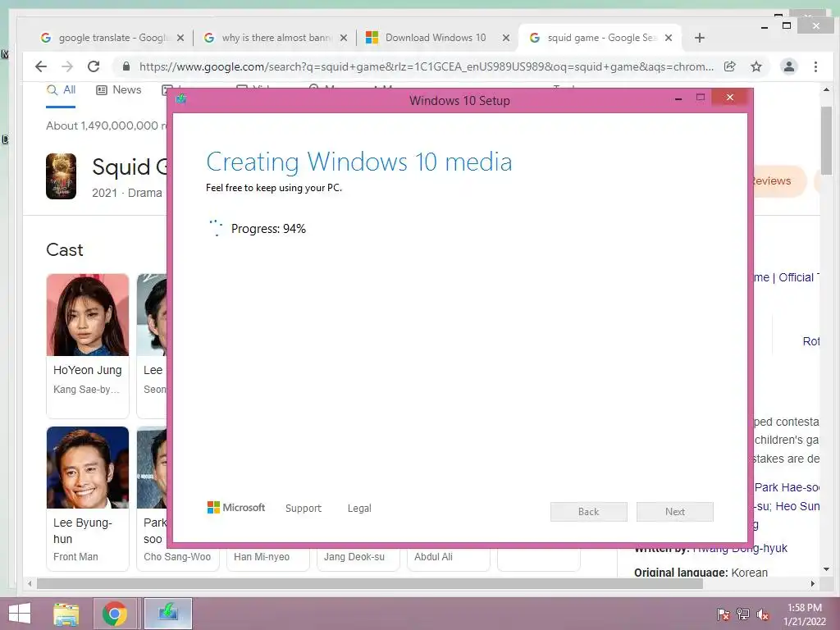Click Chrome's forward navigation arrow
This screenshot has height=630, width=840.
pos(67,66)
